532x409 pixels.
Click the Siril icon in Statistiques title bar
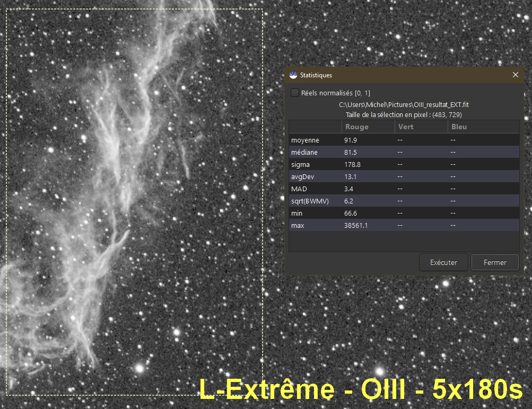(x=293, y=75)
